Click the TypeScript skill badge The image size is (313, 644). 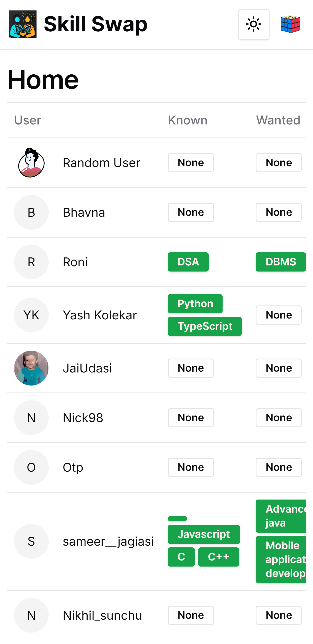(x=204, y=326)
